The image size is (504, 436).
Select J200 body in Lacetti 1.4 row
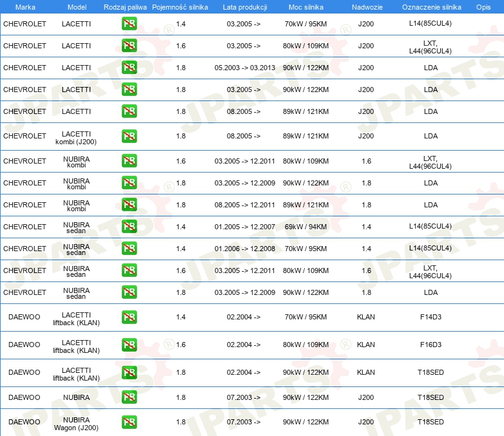[366, 24]
